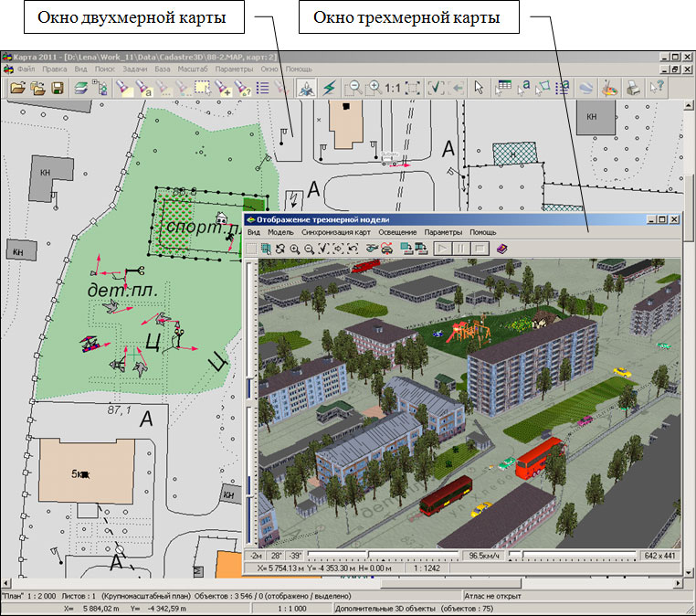This screenshot has width=696, height=616.
Task: Click the Атлас не открыт status text
Action: pos(492,596)
